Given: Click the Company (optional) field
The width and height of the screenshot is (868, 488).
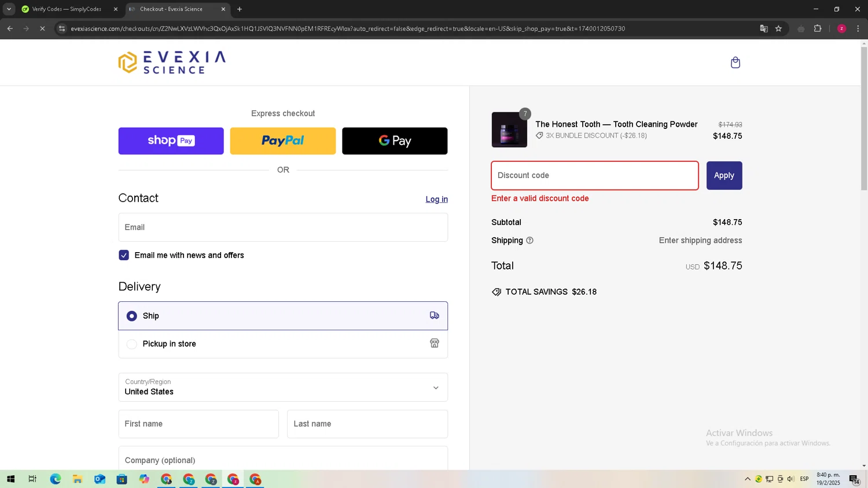Looking at the screenshot, I should point(283,459).
